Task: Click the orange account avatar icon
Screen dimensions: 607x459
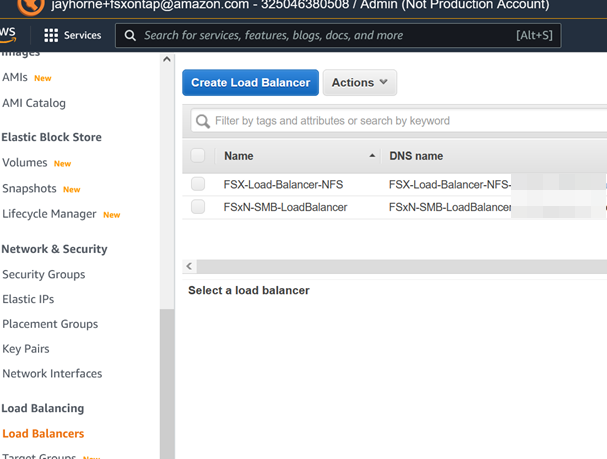Action: pos(31,7)
